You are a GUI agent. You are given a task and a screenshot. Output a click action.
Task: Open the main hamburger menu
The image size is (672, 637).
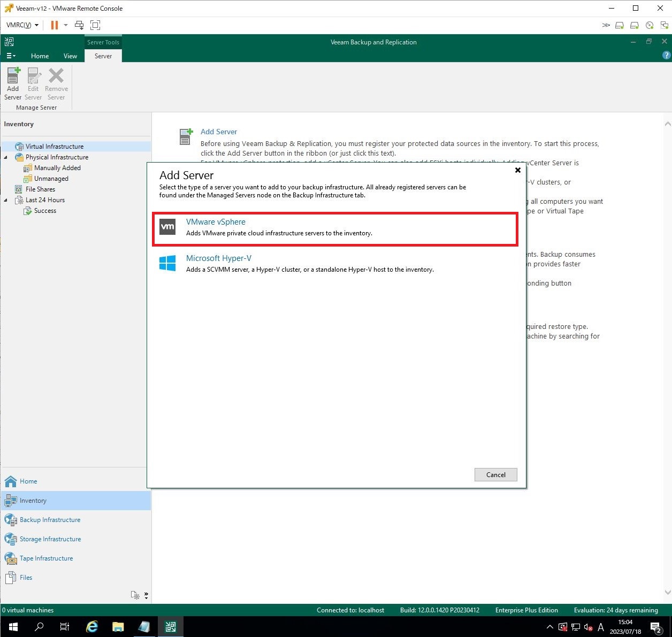coord(11,56)
